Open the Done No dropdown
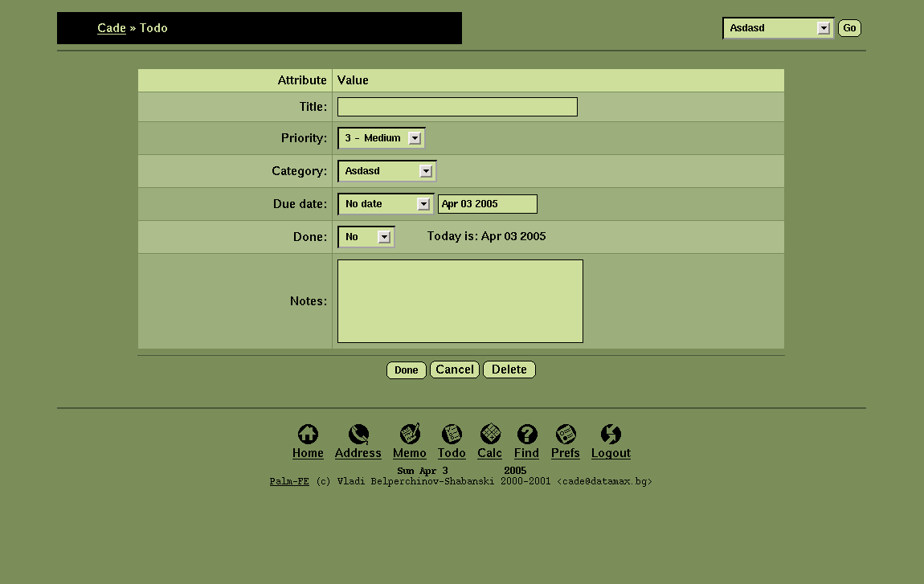This screenshot has width=924, height=584. (366, 237)
